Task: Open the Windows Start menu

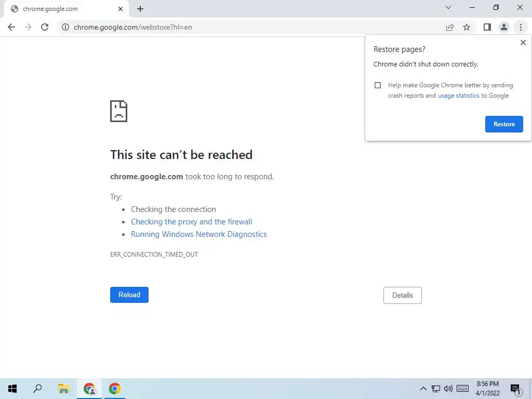Action: click(x=12, y=389)
